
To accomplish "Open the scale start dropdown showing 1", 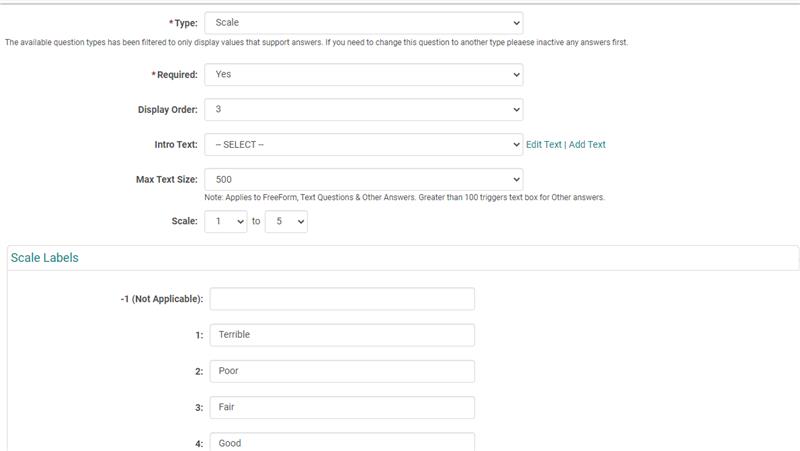I will click(x=225, y=221).
